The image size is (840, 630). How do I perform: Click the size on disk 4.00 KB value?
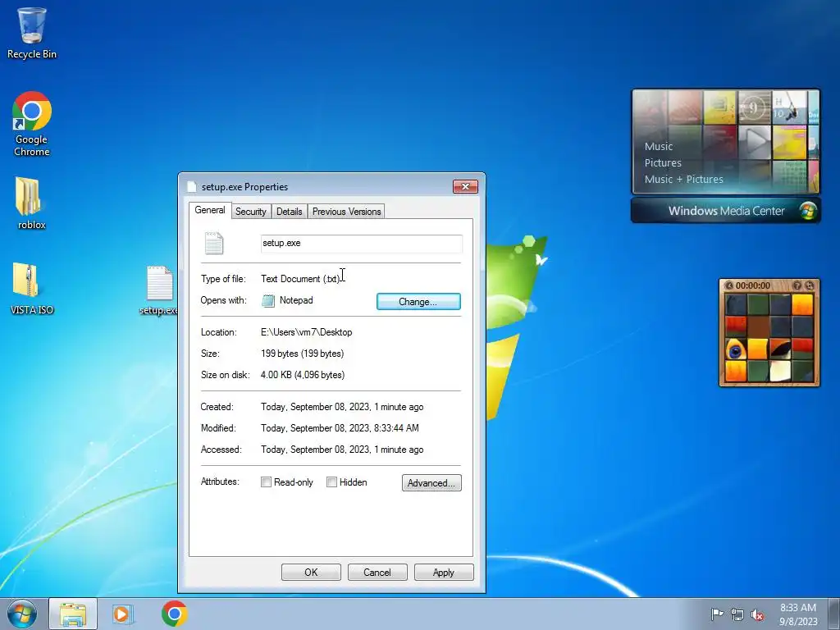(303, 375)
